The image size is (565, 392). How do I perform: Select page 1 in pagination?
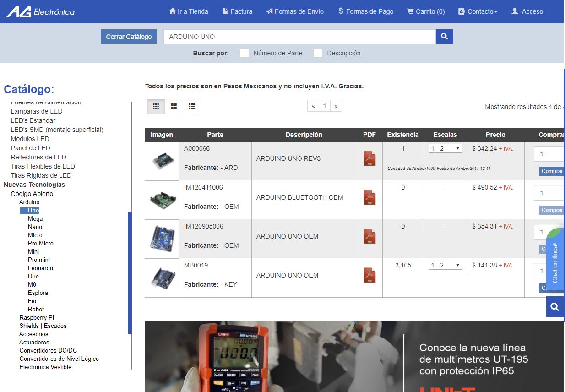point(325,106)
